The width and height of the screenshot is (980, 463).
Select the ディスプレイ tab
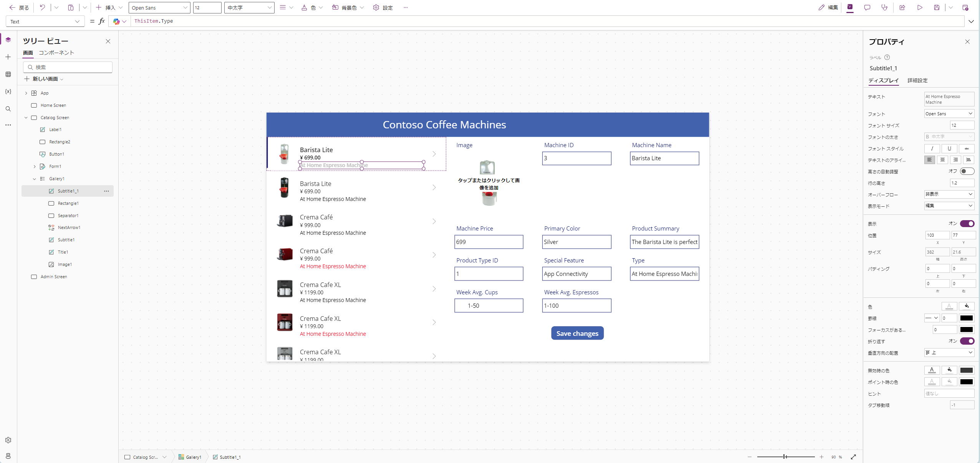point(884,80)
